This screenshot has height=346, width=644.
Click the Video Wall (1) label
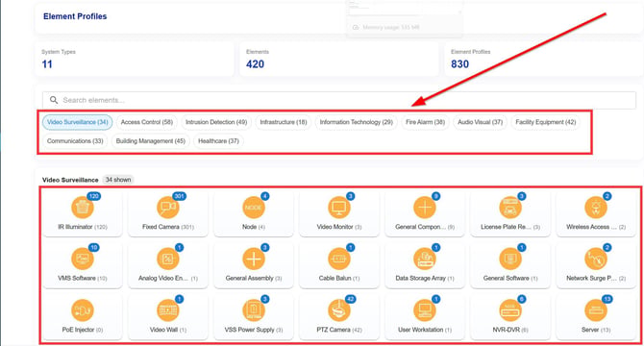coord(168,330)
